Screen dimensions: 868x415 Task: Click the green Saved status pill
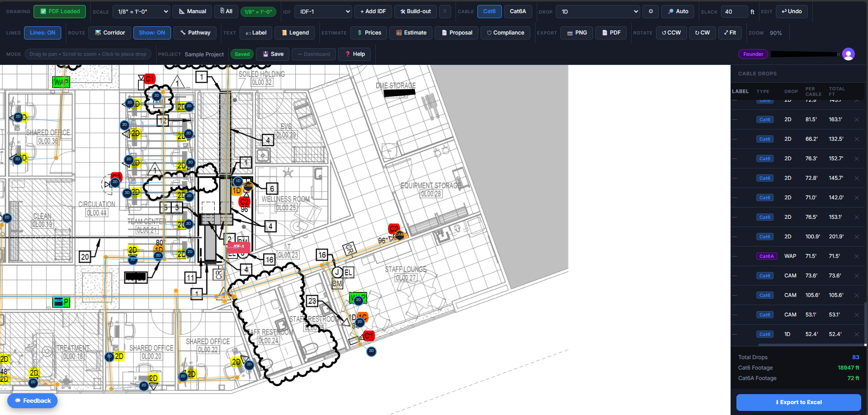click(x=242, y=54)
